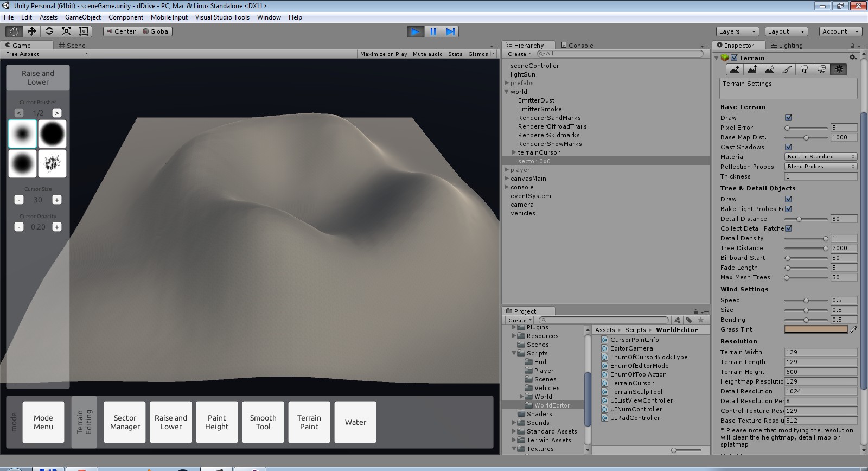Click the Paint Height button
Image resolution: width=868 pixels, height=471 pixels.
217,422
